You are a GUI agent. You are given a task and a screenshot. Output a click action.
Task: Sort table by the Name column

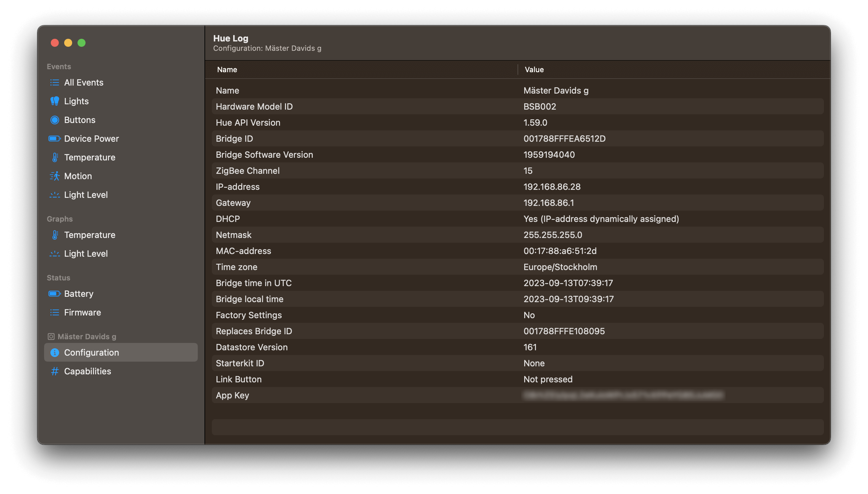click(x=227, y=70)
